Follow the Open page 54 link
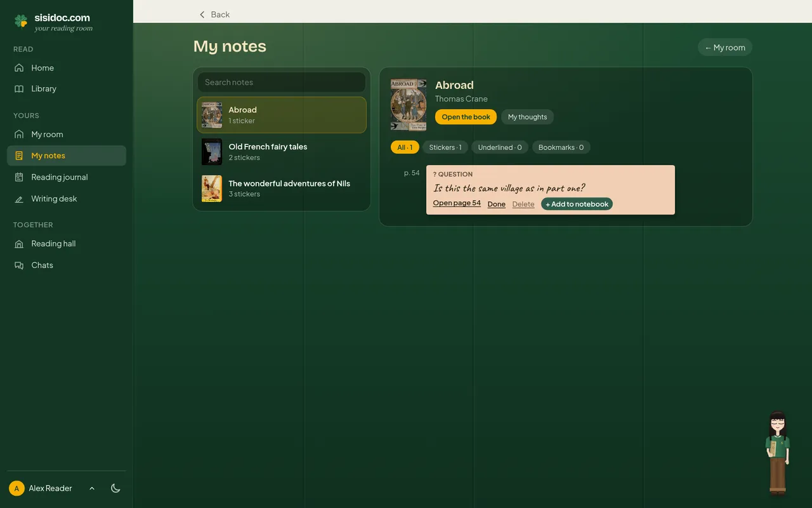The image size is (812, 508). tap(457, 203)
